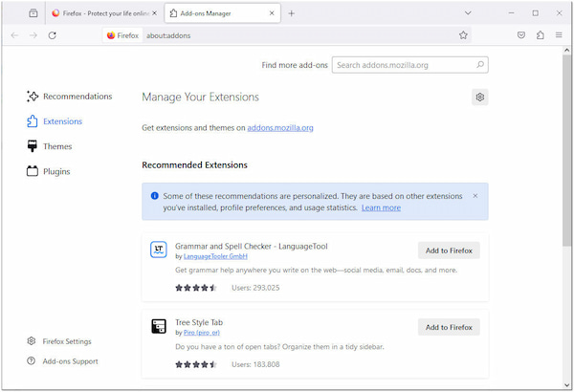
Task: Click the scrollbar up arrow
Action: click(x=567, y=50)
